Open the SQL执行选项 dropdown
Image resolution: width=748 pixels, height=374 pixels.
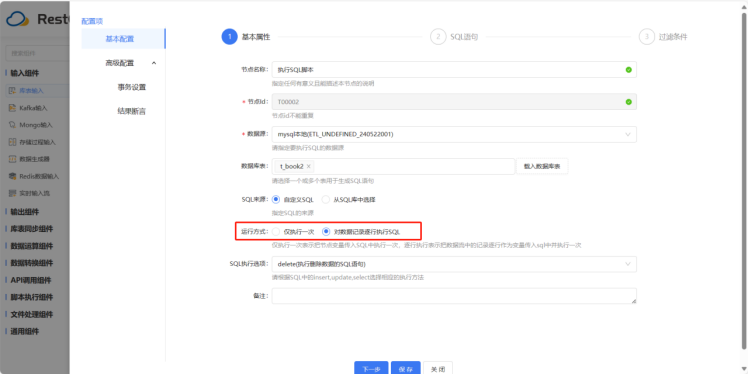pos(454,264)
